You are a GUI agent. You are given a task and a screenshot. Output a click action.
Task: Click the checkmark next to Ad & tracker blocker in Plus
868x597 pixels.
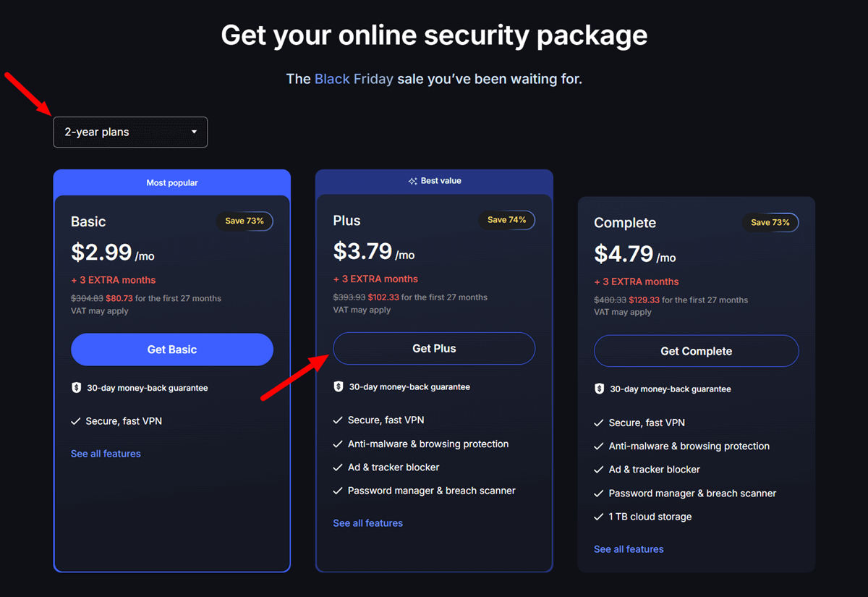(337, 467)
